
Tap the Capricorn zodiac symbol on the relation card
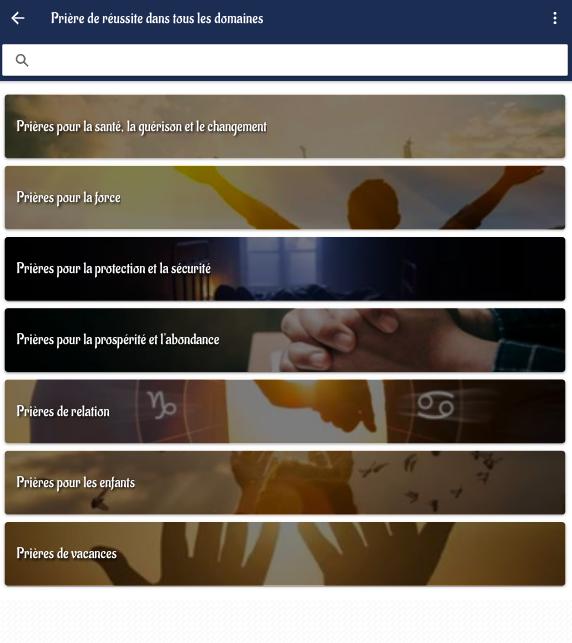(162, 405)
